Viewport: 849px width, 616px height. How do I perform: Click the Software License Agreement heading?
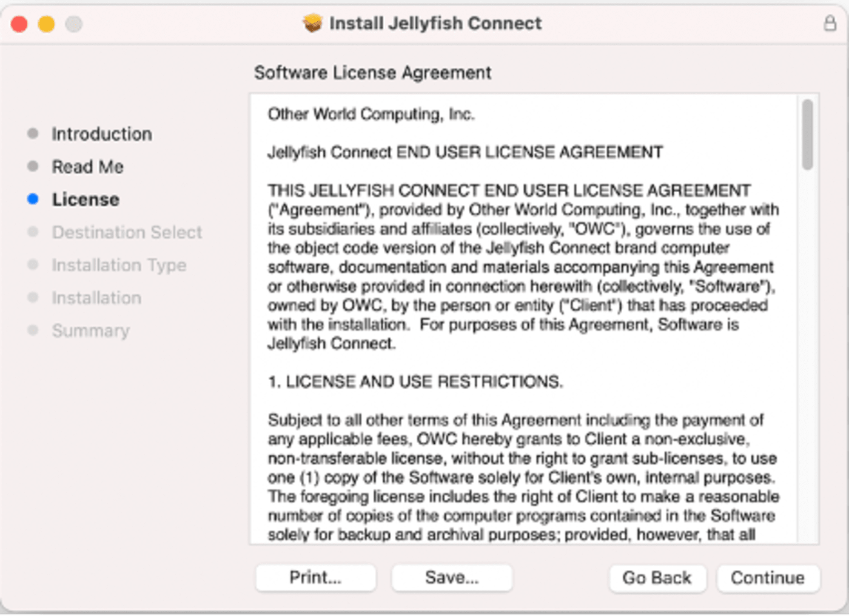pyautogui.click(x=372, y=73)
